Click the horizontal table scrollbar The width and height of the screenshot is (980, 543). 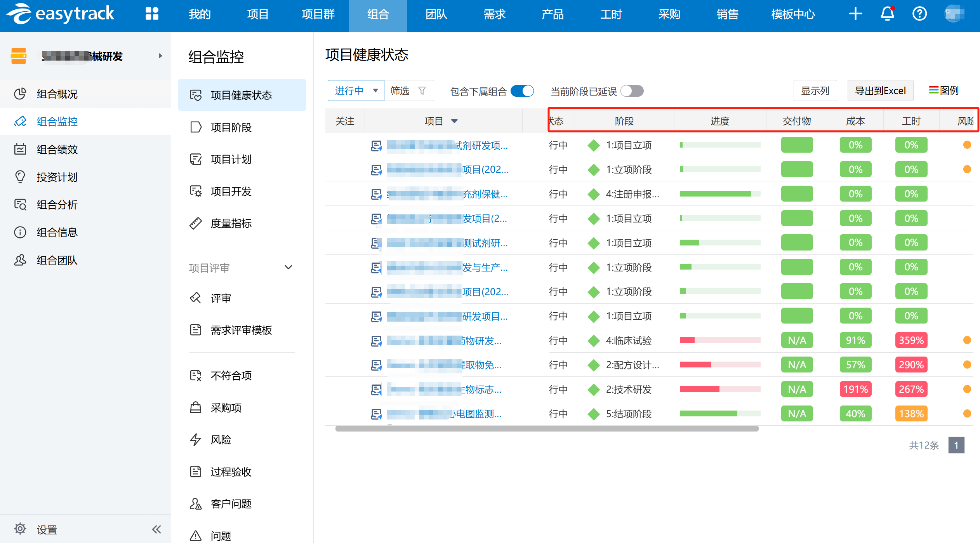tap(547, 428)
